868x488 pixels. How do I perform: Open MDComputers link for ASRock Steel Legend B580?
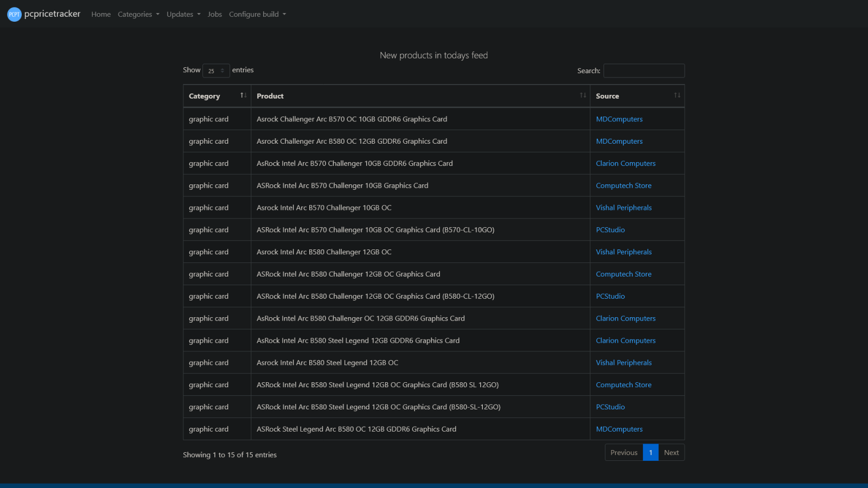coord(619,429)
